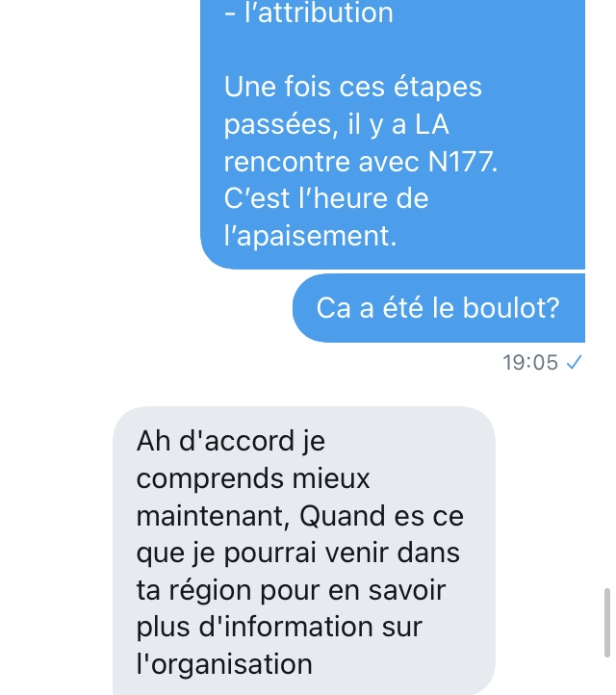Click the word "l'apaisement."

(310, 236)
